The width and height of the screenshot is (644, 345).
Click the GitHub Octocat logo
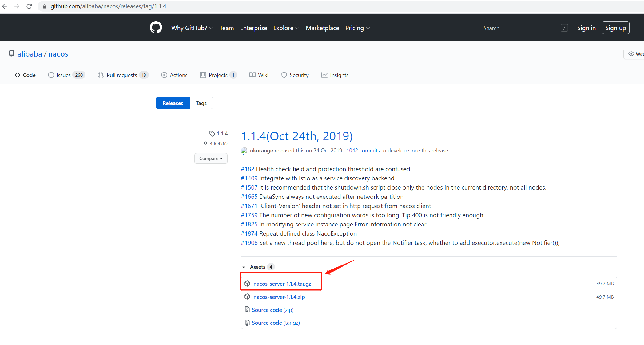coord(156,28)
